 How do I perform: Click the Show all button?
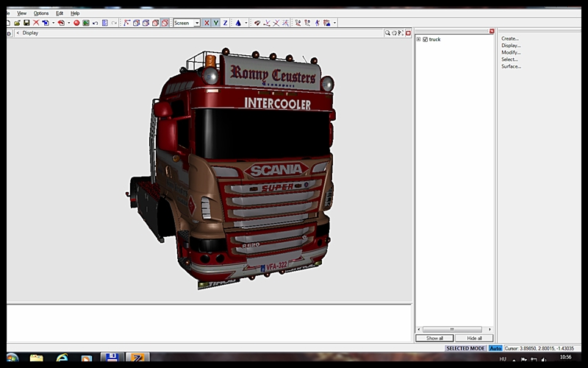pyautogui.click(x=434, y=338)
